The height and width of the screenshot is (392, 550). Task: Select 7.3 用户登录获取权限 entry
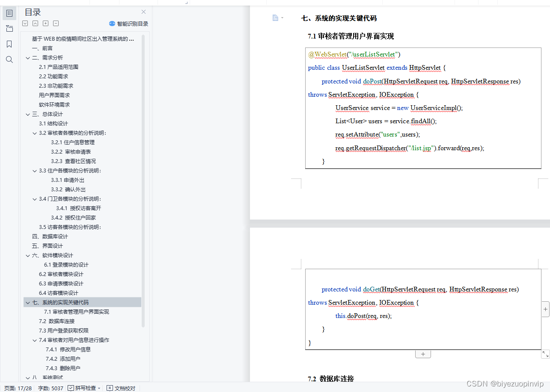[x=64, y=331]
